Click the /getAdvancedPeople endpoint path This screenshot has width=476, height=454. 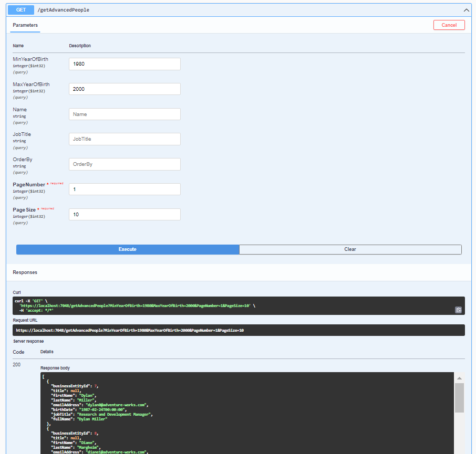(x=64, y=10)
